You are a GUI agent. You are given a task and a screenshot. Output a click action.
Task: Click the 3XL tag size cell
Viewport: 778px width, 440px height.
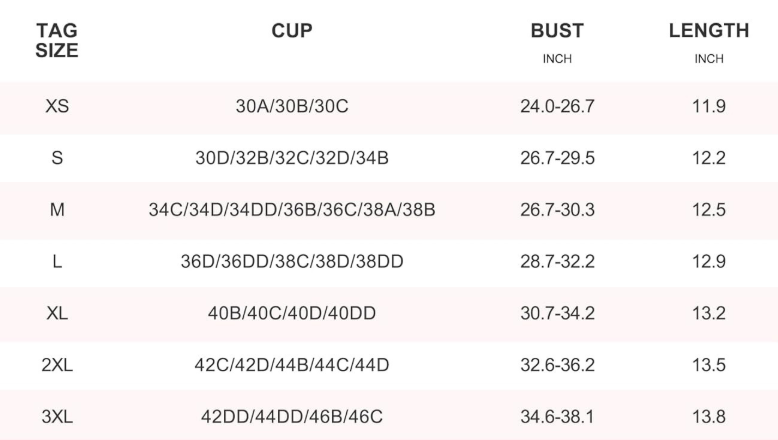coord(57,417)
